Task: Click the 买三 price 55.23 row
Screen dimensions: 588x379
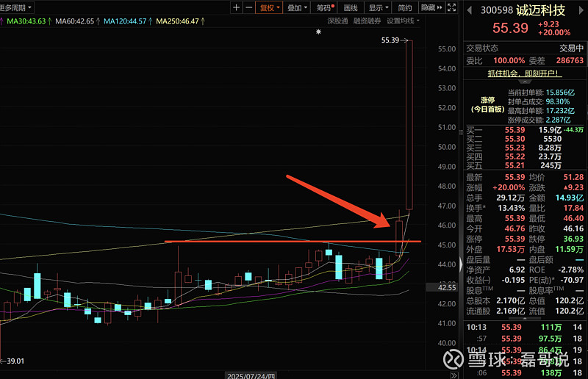Action: (525, 148)
